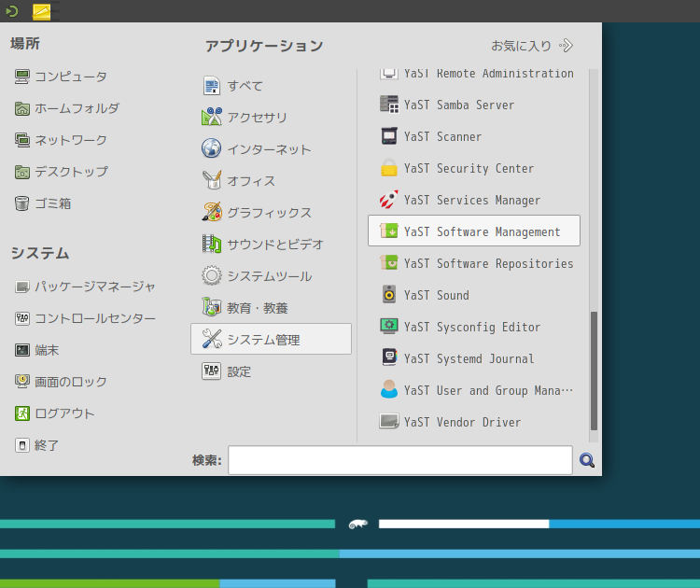The height and width of the screenshot is (588, 700).
Task: Click the 終了 shutdown icon
Action: click(x=21, y=445)
